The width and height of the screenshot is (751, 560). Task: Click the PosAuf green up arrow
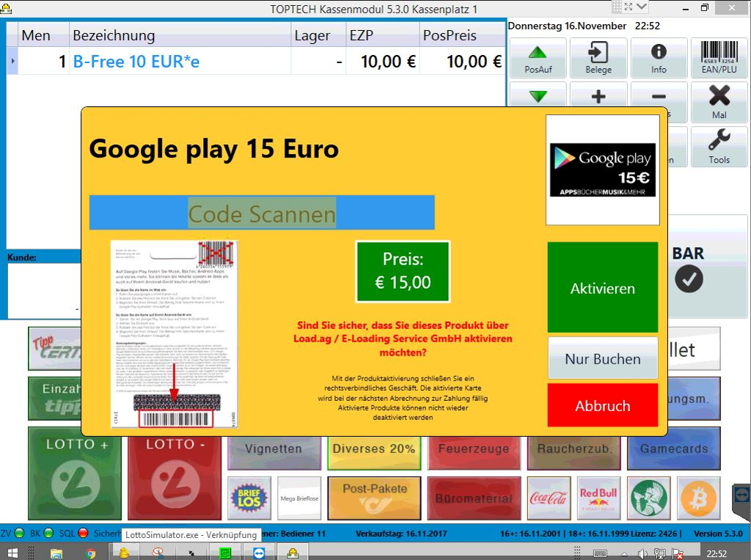pos(538,59)
